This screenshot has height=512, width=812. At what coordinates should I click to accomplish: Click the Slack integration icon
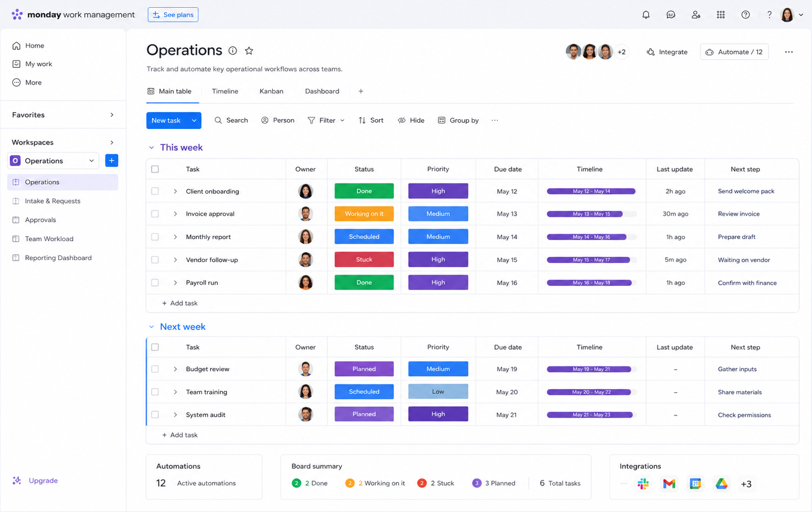tap(643, 484)
